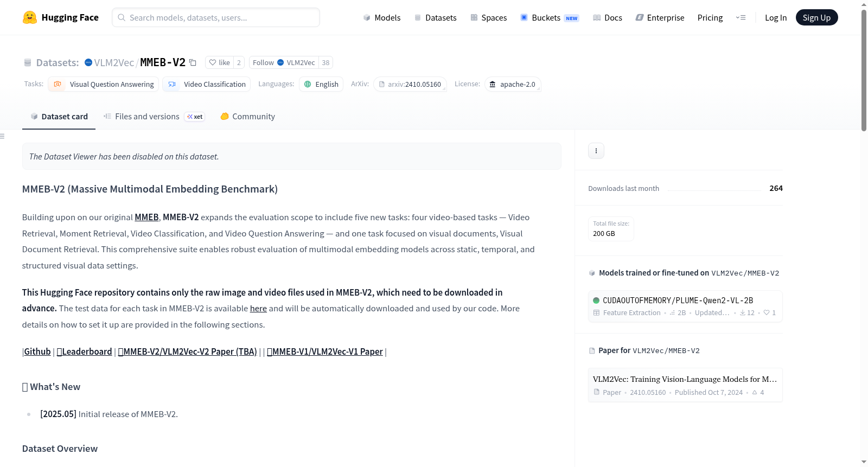This screenshot has height=467, width=868.
Task: Click the Datasets: breadcrumb label
Action: pyautogui.click(x=58, y=62)
